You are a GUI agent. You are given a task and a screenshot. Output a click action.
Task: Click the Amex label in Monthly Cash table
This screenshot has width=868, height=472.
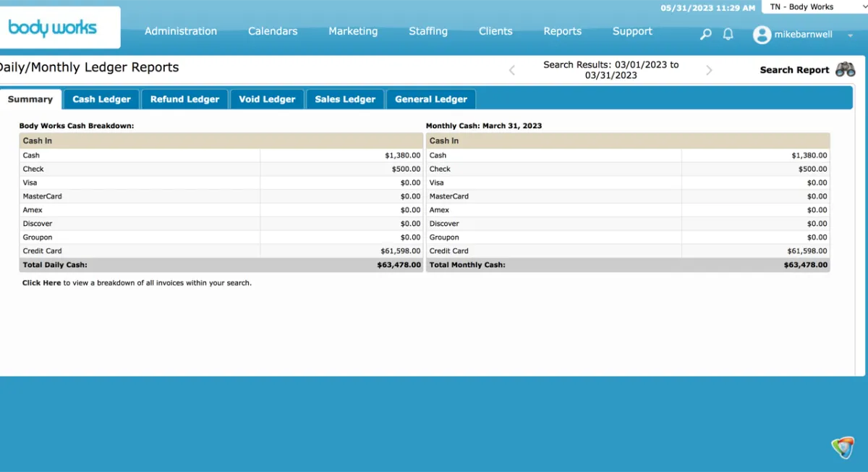(x=439, y=211)
